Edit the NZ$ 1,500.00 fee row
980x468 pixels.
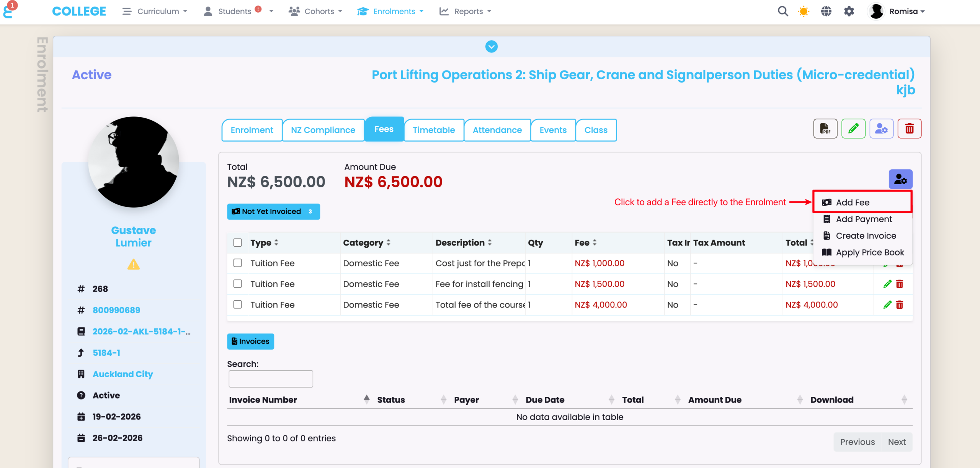coord(887,284)
